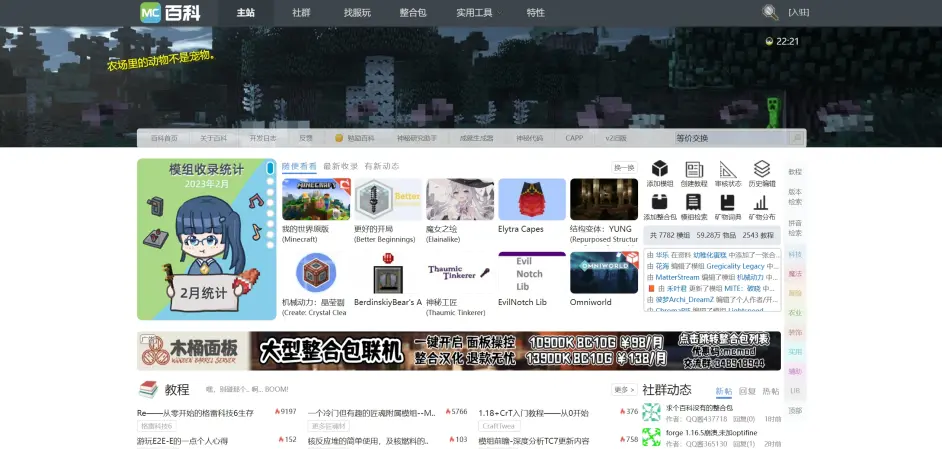Click the [入驻] login link
Screen dimensions: 942x449
(798, 12)
